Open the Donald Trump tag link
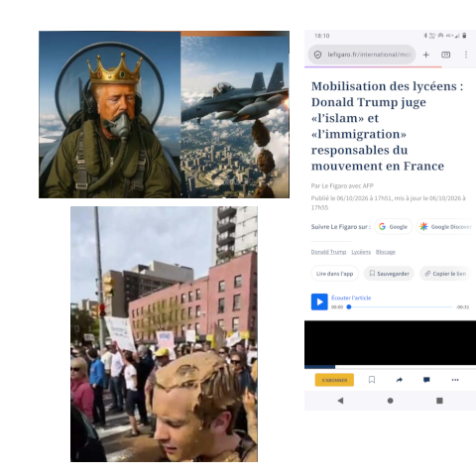The width and height of the screenshot is (476, 476). [x=328, y=252]
